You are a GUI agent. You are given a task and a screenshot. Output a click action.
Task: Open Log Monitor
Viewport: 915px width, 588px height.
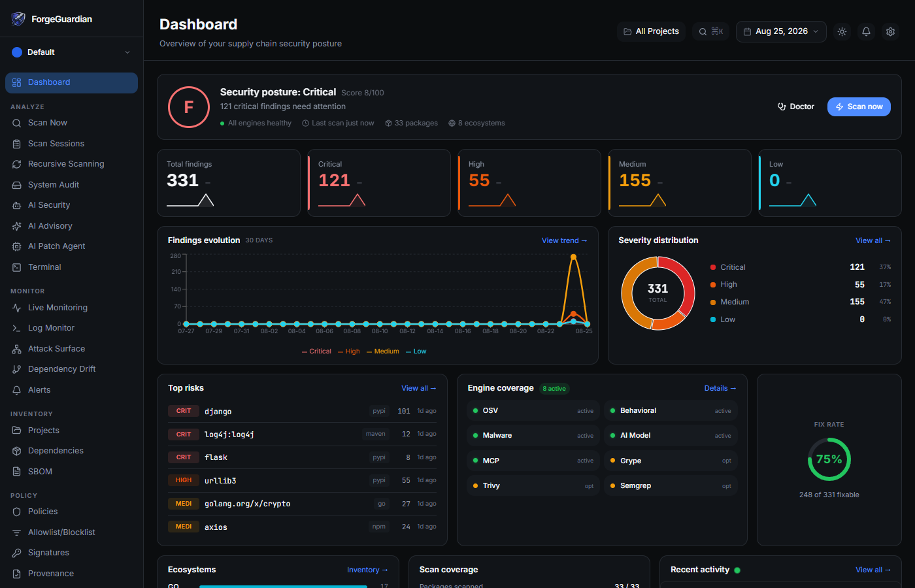pos(71,328)
